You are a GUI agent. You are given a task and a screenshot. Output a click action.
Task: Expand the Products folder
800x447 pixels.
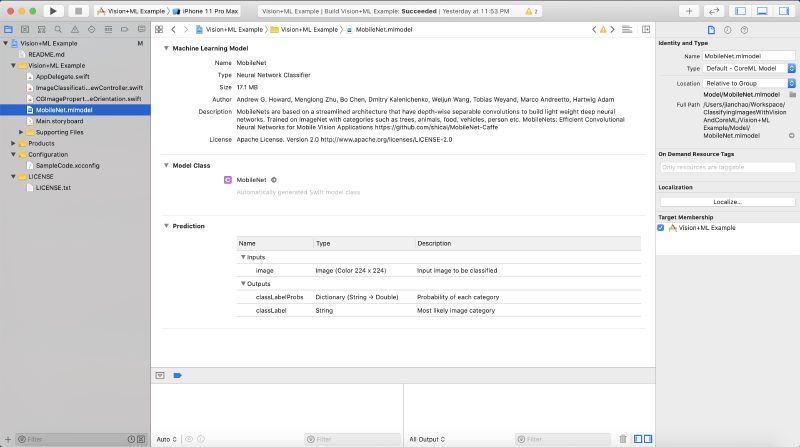13,143
